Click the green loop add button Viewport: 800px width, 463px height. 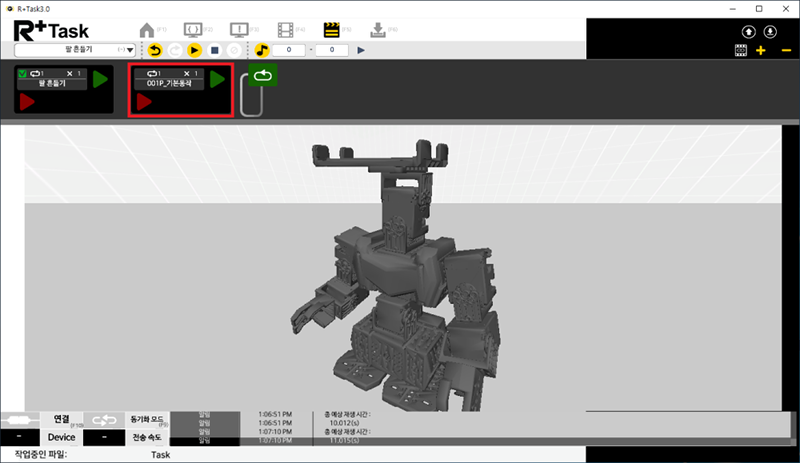pyautogui.click(x=262, y=76)
